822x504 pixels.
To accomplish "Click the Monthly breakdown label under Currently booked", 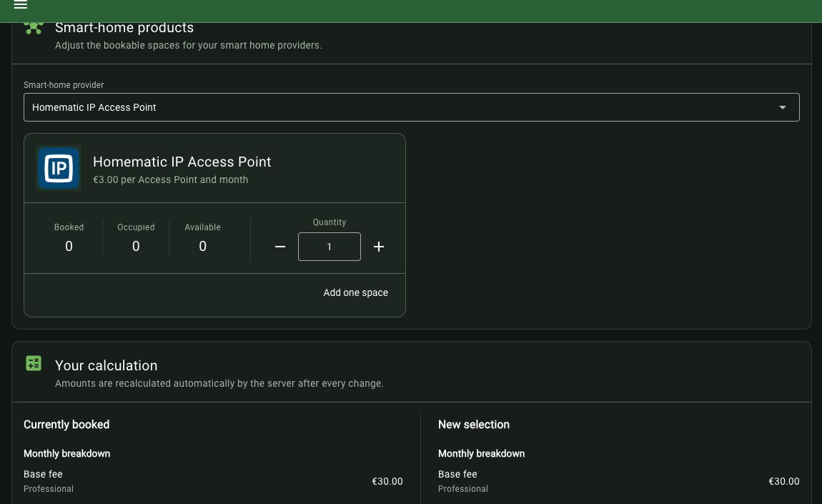I will pyautogui.click(x=66, y=454).
